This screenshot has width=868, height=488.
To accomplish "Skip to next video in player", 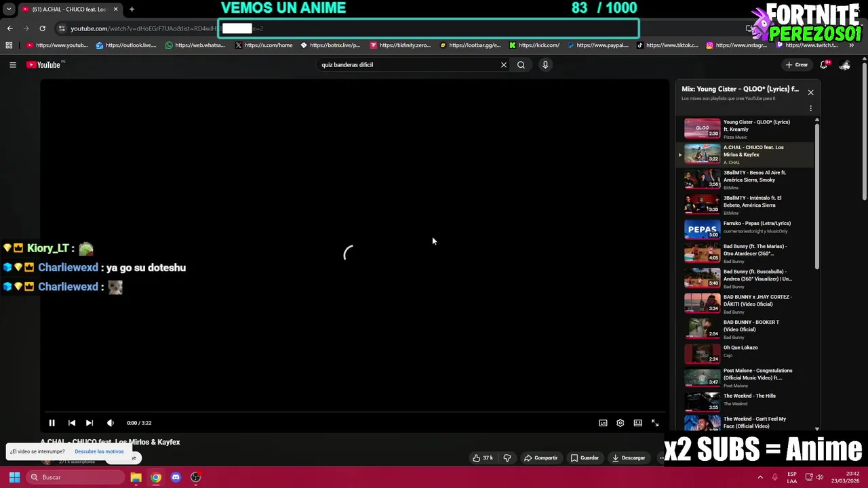I will (90, 423).
